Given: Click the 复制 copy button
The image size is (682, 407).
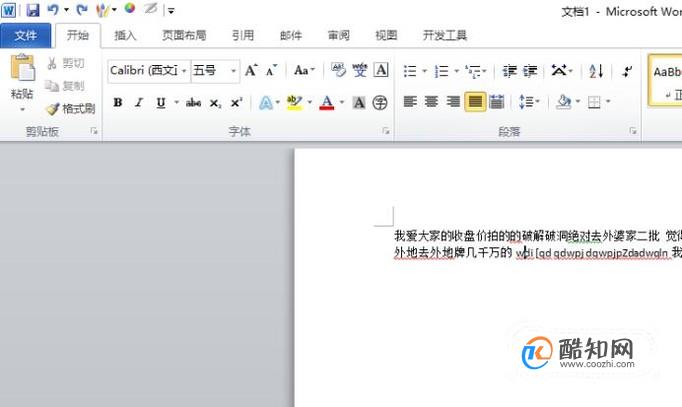Looking at the screenshot, I should pos(66,86).
